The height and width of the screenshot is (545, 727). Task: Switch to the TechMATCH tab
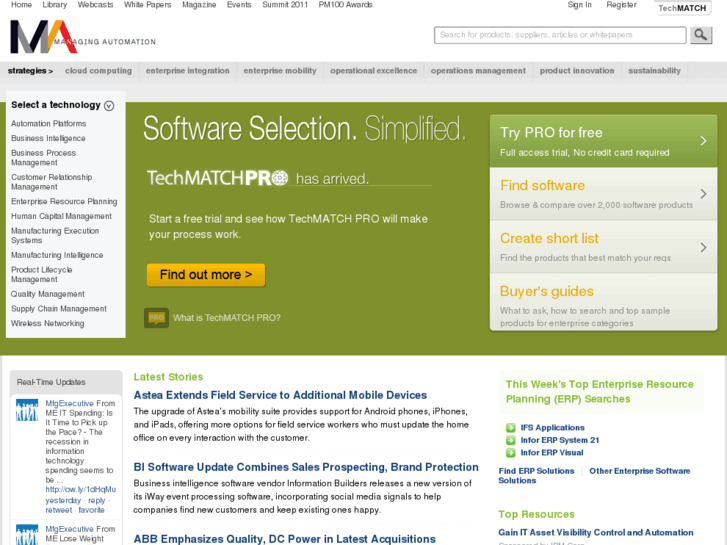pos(682,8)
